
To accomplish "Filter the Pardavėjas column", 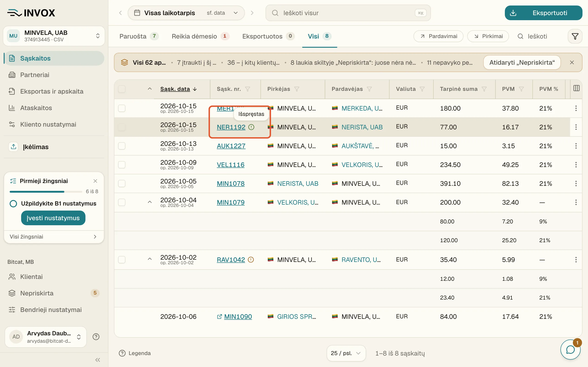I will tap(369, 89).
